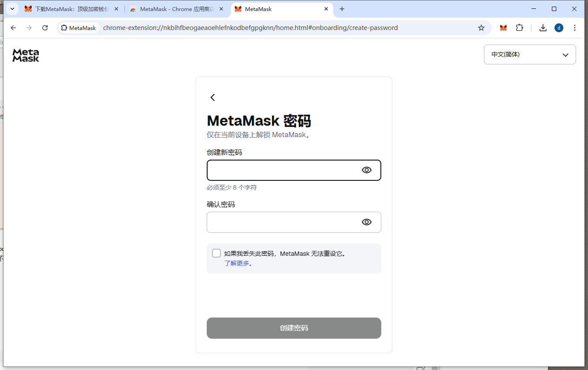Click the back arrow on password form

(212, 97)
